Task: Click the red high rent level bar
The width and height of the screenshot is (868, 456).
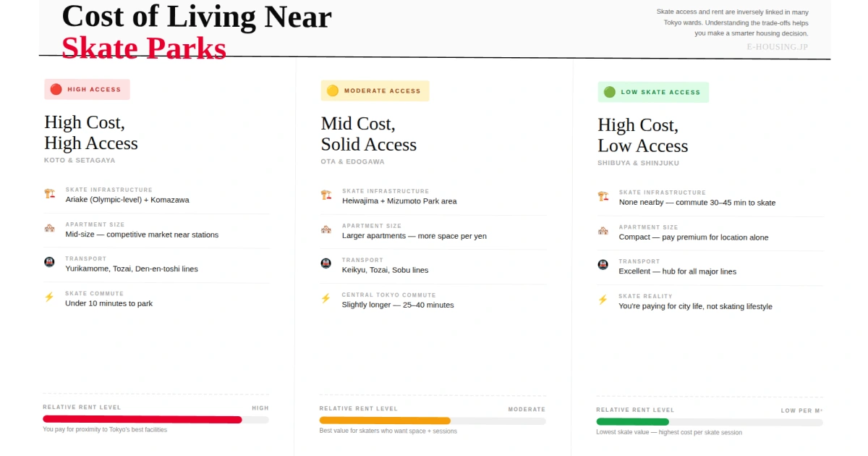Action: [142, 420]
